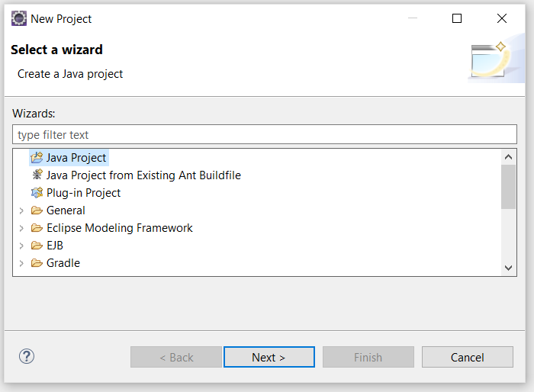
Task: Click the wizard list scrollbar down arrow
Action: [508, 268]
